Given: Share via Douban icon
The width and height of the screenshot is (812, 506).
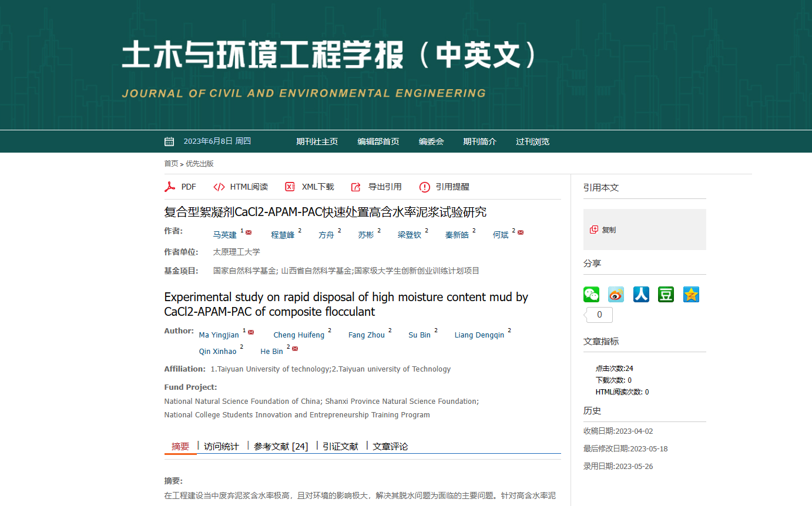Looking at the screenshot, I should coord(666,295).
